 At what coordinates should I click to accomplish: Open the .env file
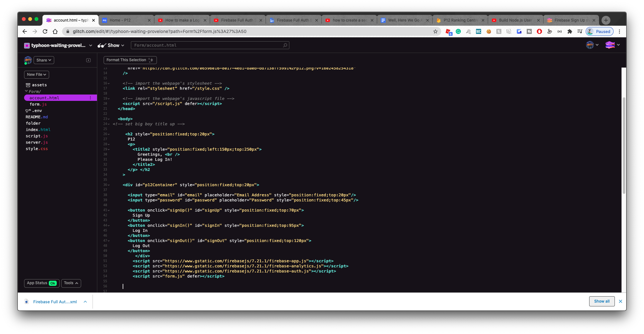(34, 111)
